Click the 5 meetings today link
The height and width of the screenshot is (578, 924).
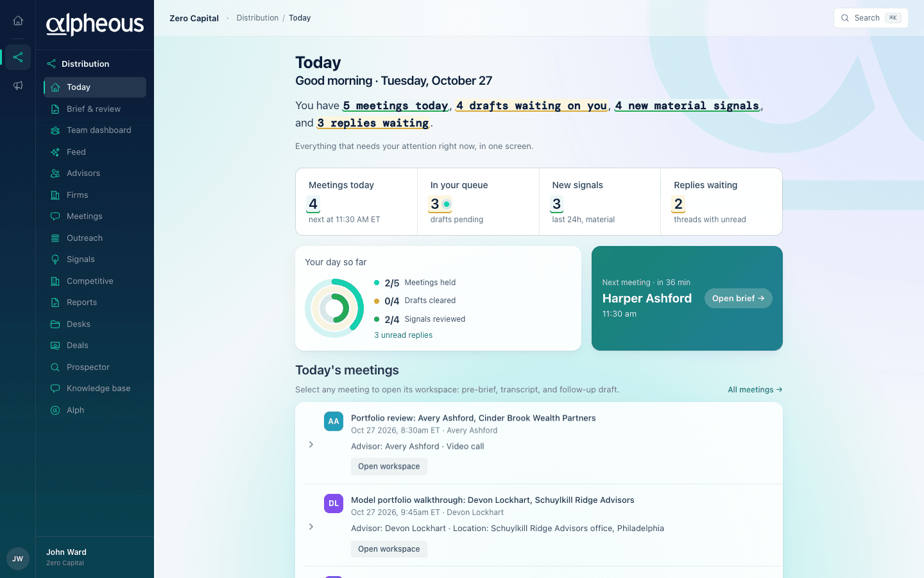click(395, 106)
